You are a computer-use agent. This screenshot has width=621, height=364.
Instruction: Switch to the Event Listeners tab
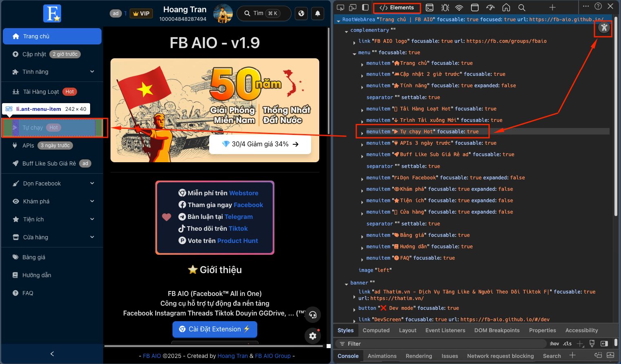point(445,330)
